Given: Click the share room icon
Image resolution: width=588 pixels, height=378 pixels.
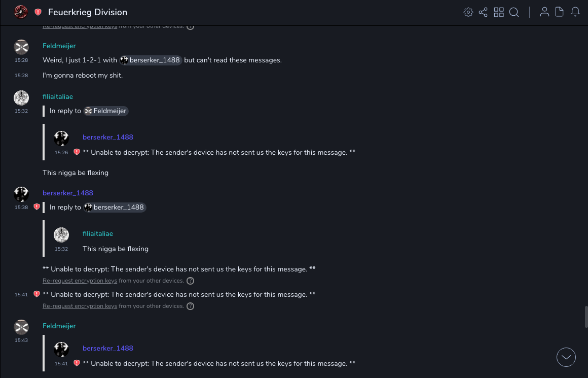Looking at the screenshot, I should [x=483, y=12].
